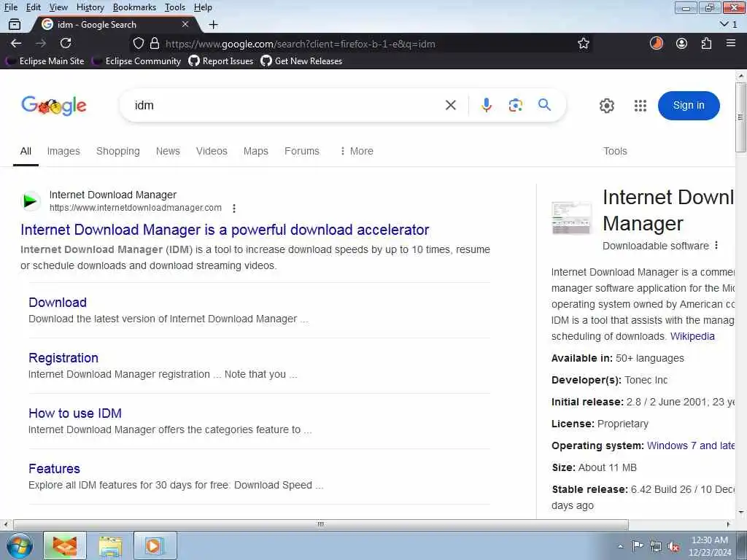Click the browser forward arrow
The image size is (747, 560).
click(x=41, y=43)
